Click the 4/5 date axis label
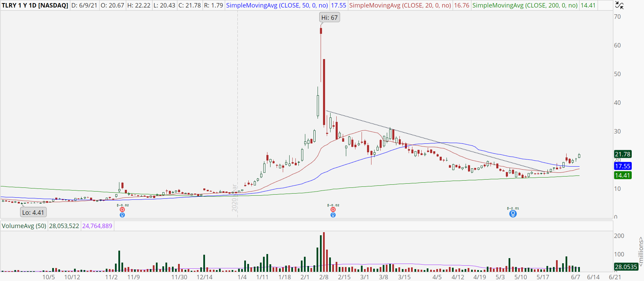This screenshot has width=644, height=281. point(437,277)
